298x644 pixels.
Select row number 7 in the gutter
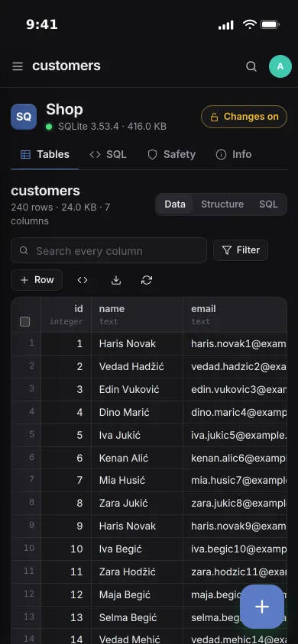[x=26, y=481]
